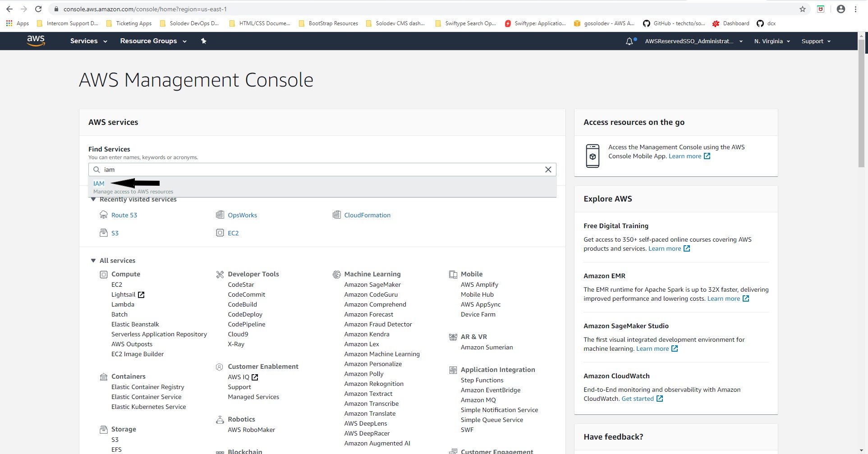Click the AWS logo home icon
Viewport: 868px width, 454px height.
[36, 41]
